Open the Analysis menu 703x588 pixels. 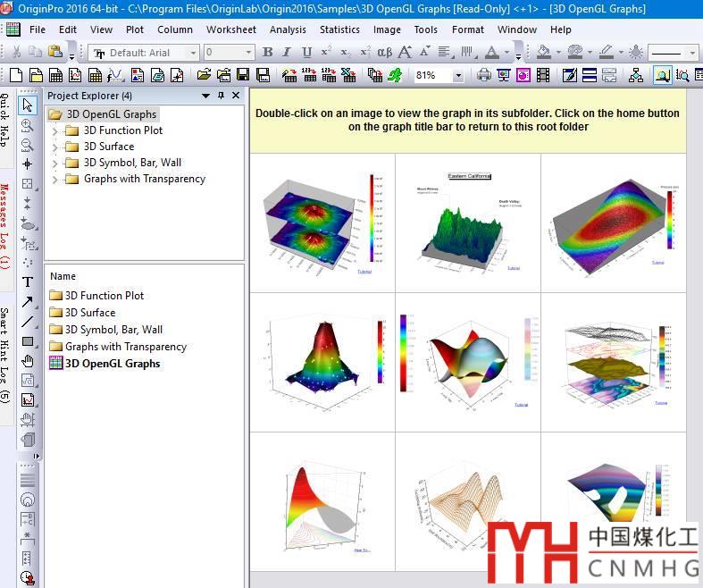(288, 29)
